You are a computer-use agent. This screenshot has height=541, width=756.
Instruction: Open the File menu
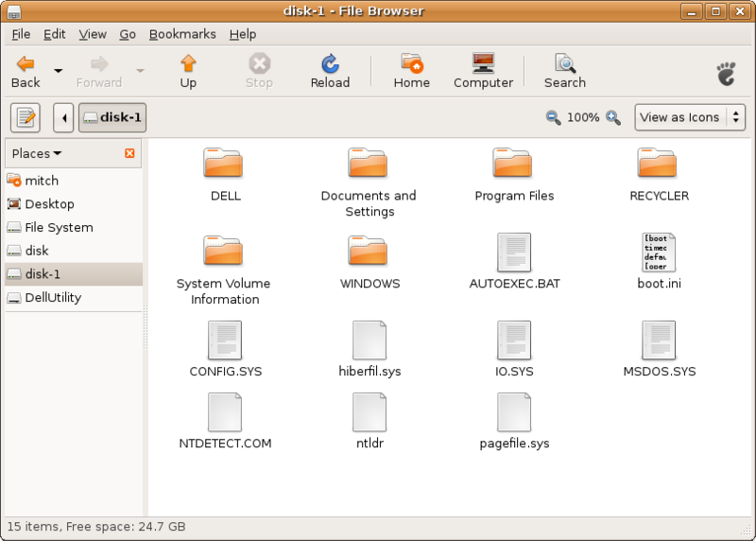pos(21,34)
